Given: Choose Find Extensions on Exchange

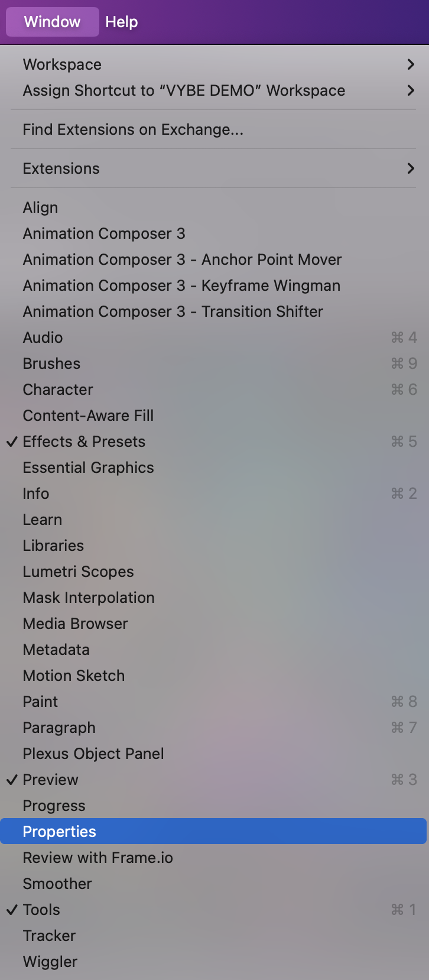Looking at the screenshot, I should click(x=213, y=129).
